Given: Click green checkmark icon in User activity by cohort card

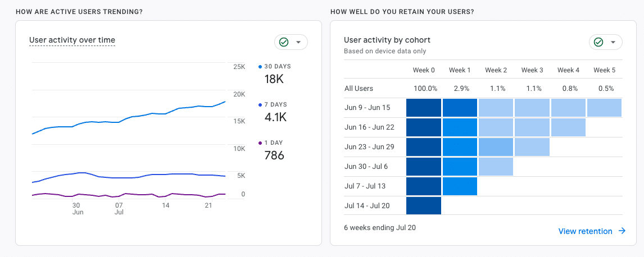Looking at the screenshot, I should [x=599, y=42].
